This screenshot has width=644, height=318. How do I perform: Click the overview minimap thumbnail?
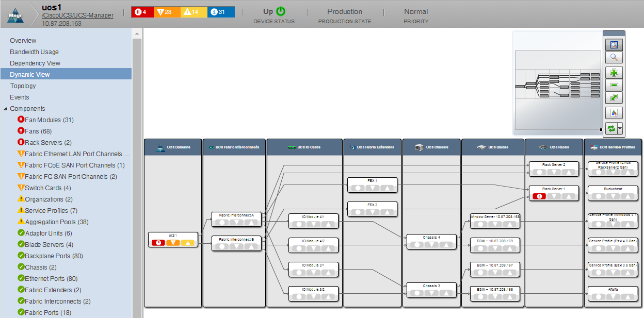557,82
